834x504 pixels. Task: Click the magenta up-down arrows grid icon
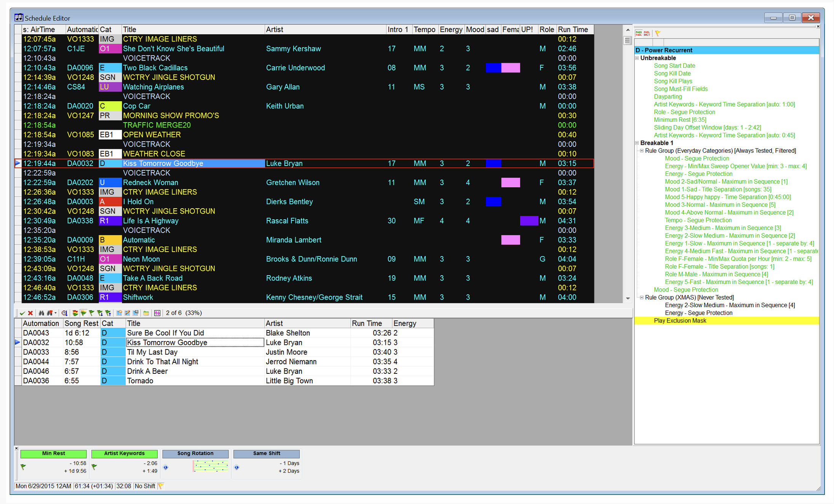[157, 313]
